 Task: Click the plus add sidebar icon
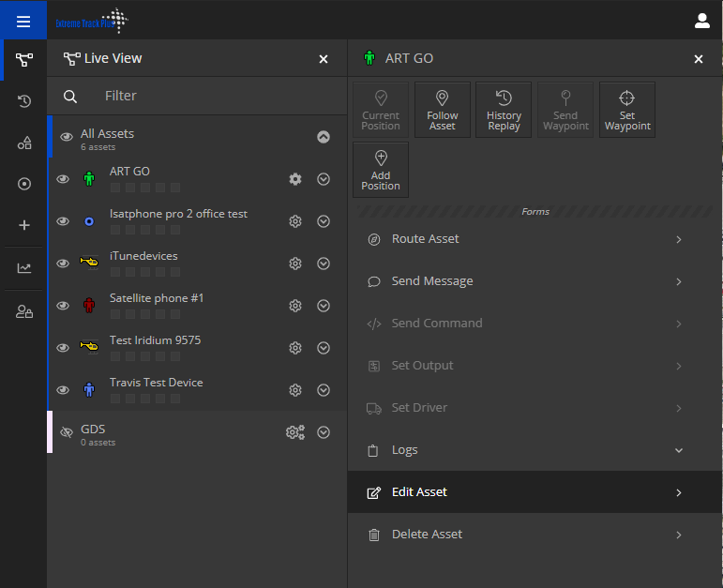[24, 225]
